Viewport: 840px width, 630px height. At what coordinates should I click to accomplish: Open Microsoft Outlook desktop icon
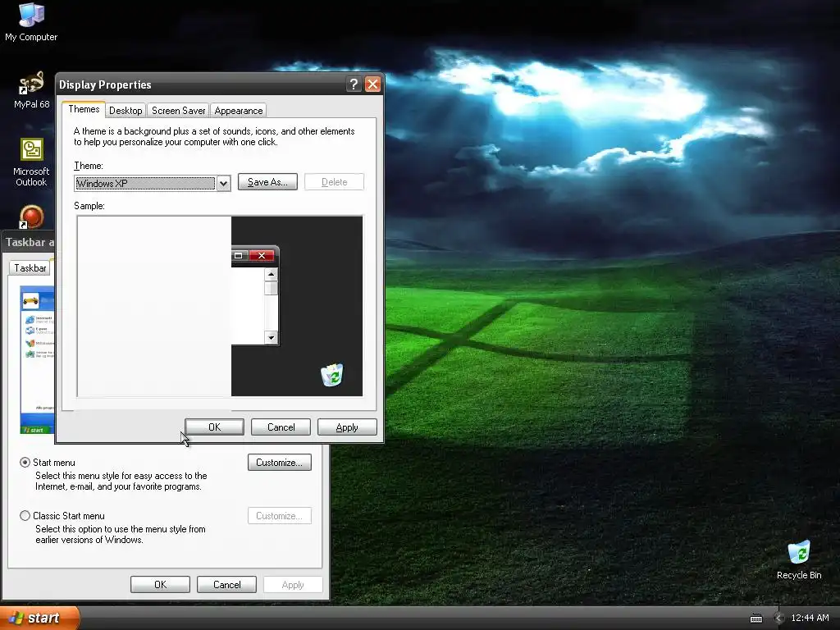(31, 162)
